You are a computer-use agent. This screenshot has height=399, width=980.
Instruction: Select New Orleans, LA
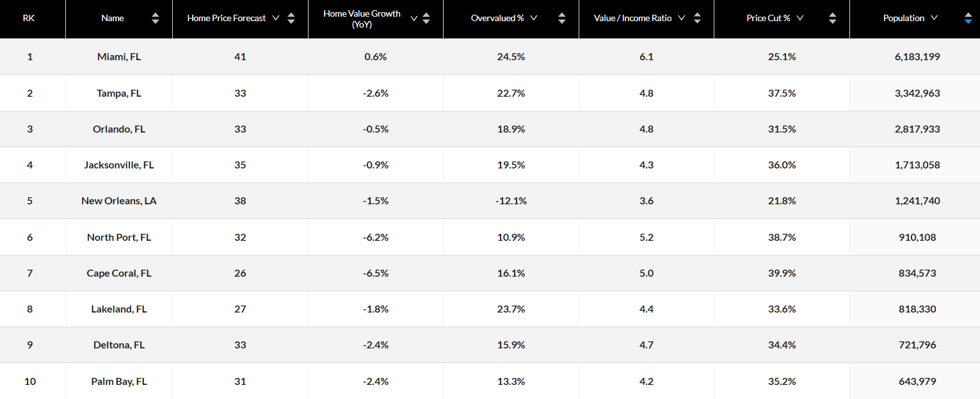pos(118,200)
